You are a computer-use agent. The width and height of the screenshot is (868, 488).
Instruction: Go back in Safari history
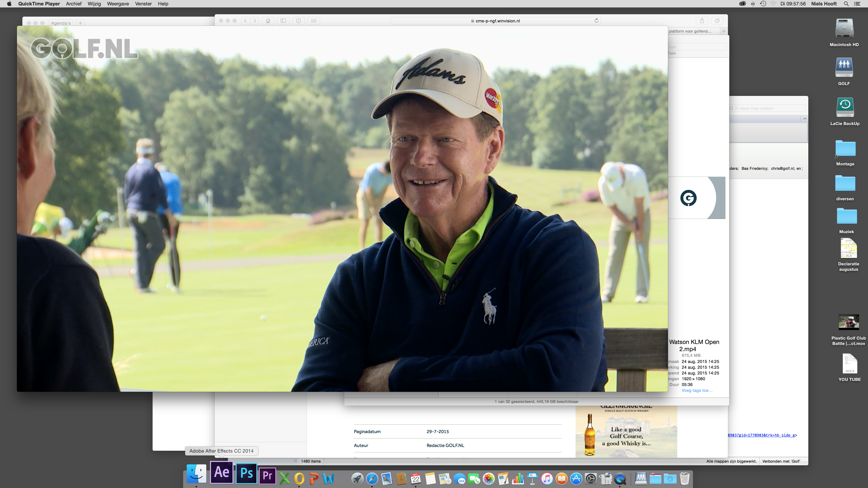pos(246,21)
